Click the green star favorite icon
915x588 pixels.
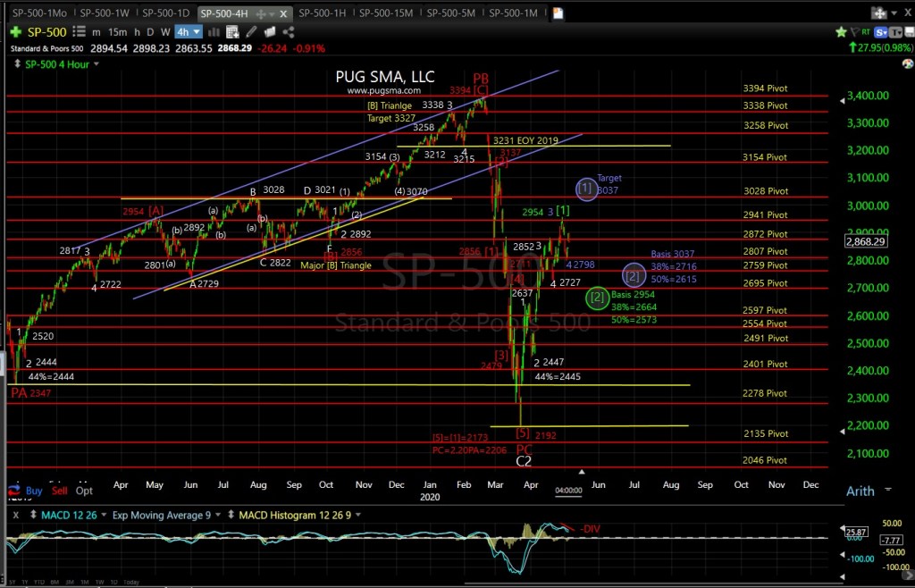841,32
